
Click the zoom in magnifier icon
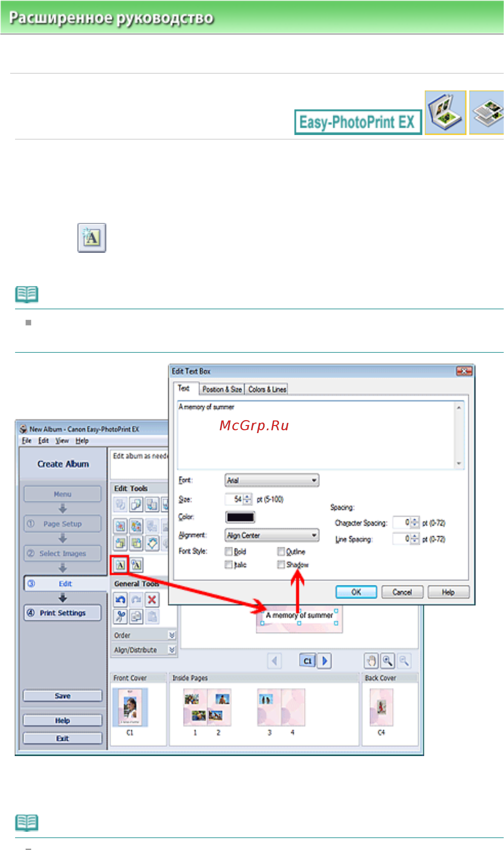[387, 661]
